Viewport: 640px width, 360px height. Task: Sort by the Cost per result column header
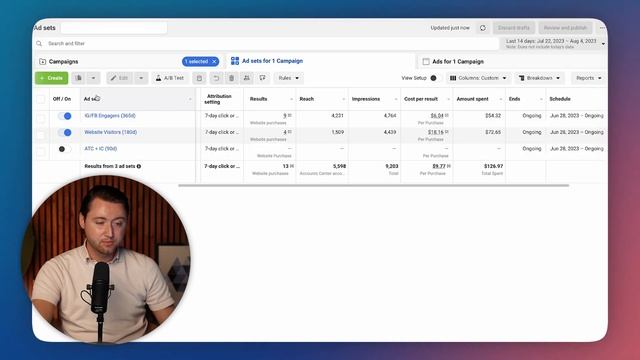coord(421,99)
